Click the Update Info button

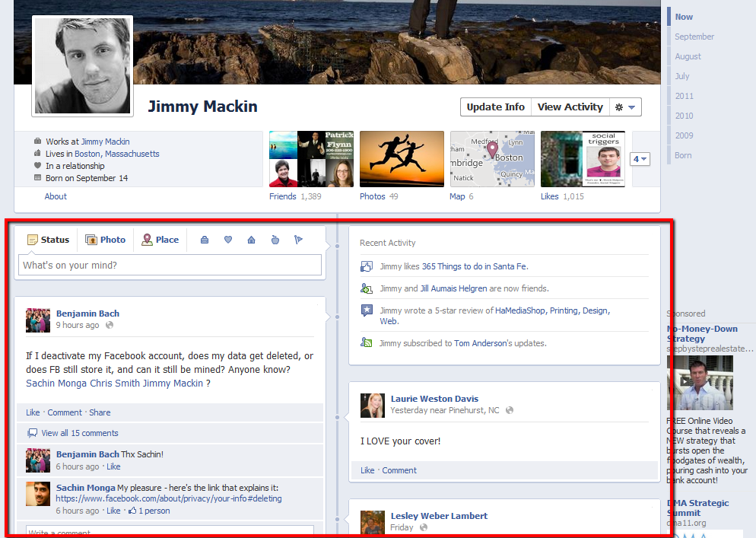(x=496, y=107)
